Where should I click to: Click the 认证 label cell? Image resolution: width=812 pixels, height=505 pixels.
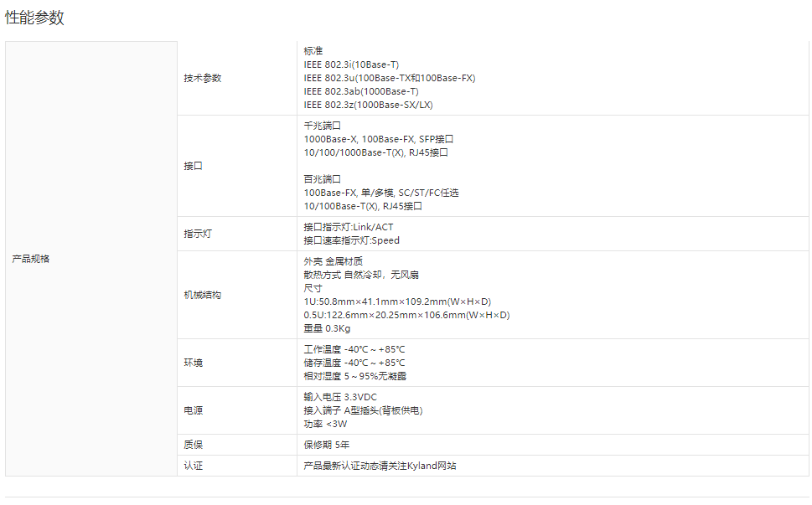pyautogui.click(x=194, y=466)
